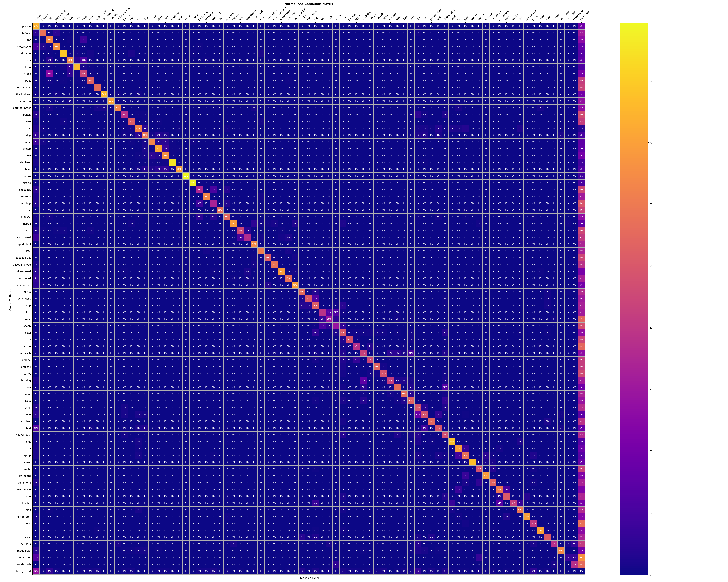Viewport: 728px width, 582px height.
Task: Click the bright yellow diagonal cell in the giraffe row
Action: [193, 183]
